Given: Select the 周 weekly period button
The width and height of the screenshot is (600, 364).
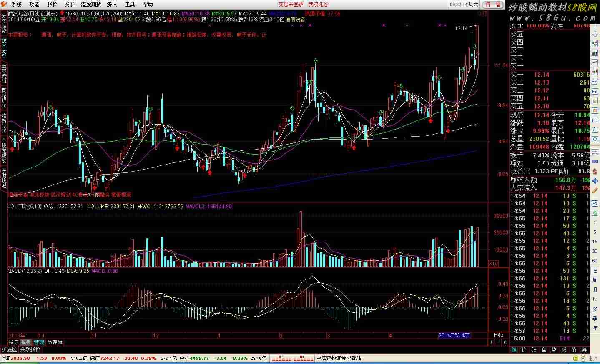Looking at the screenshot, I should [x=595, y=280].
